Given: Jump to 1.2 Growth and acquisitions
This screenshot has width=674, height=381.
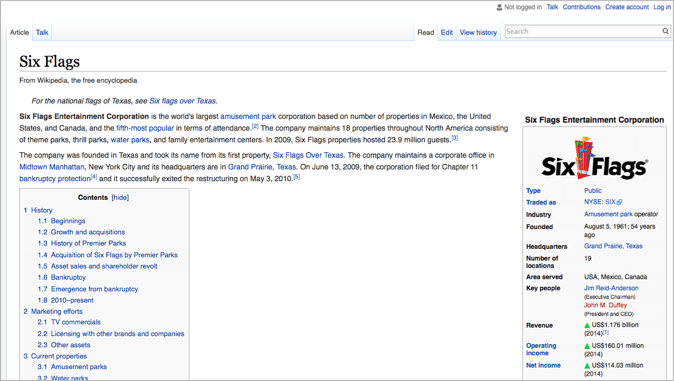Looking at the screenshot, I should pyautogui.click(x=81, y=232).
